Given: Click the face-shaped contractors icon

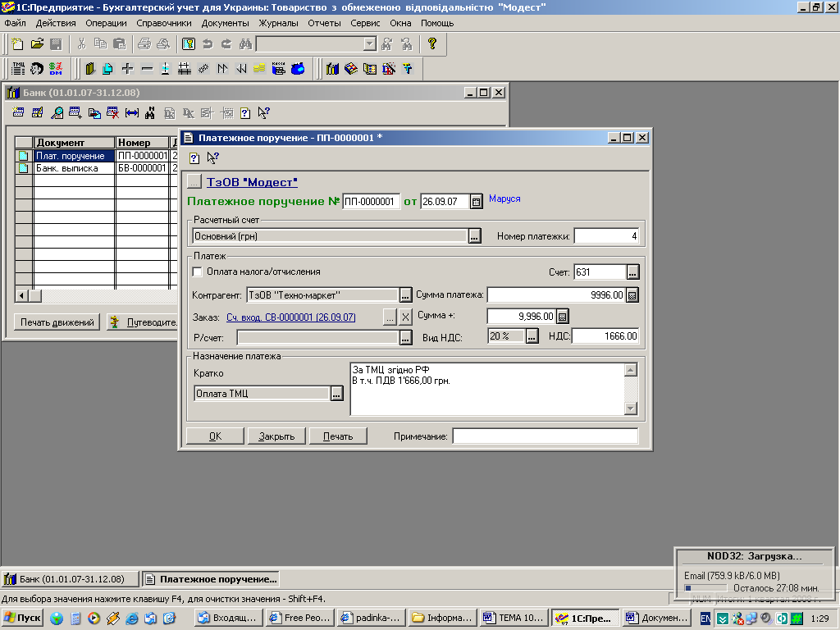Looking at the screenshot, I should (x=37, y=69).
